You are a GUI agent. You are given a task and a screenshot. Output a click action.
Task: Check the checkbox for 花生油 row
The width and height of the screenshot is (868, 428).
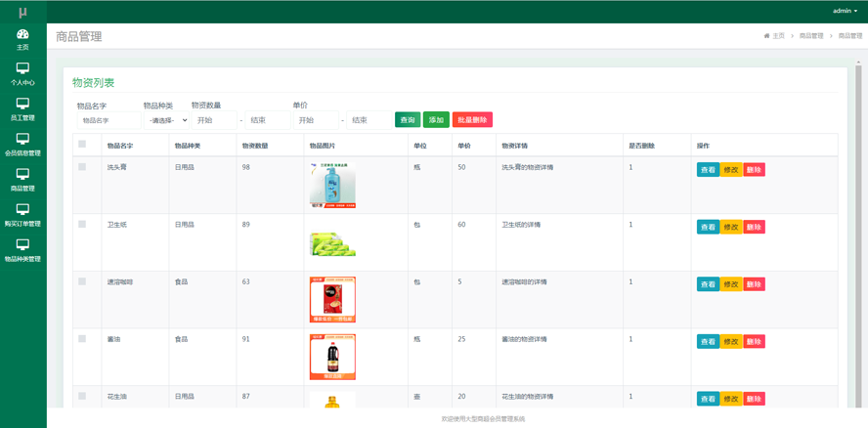coord(82,396)
